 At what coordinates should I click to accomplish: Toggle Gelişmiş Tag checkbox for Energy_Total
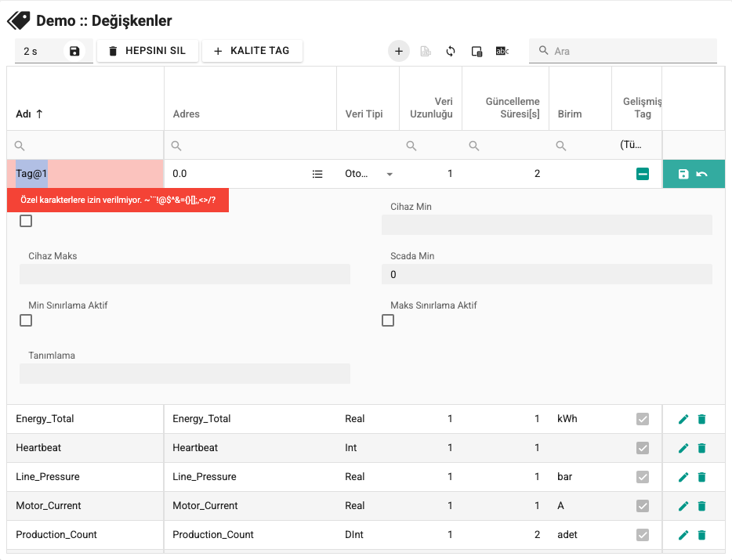click(643, 419)
